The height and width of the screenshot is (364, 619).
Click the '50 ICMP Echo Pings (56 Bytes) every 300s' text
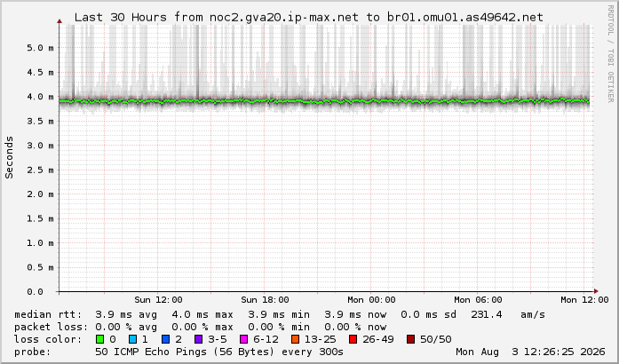219,352
